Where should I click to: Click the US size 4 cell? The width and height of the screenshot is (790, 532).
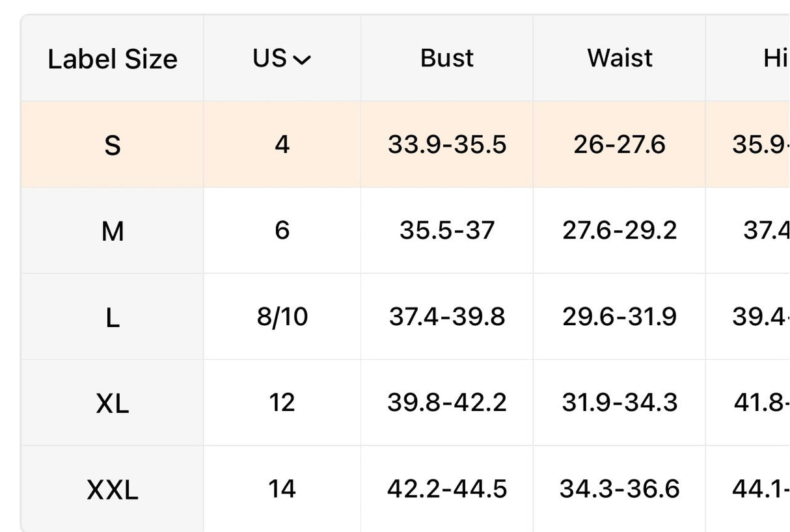click(x=282, y=144)
